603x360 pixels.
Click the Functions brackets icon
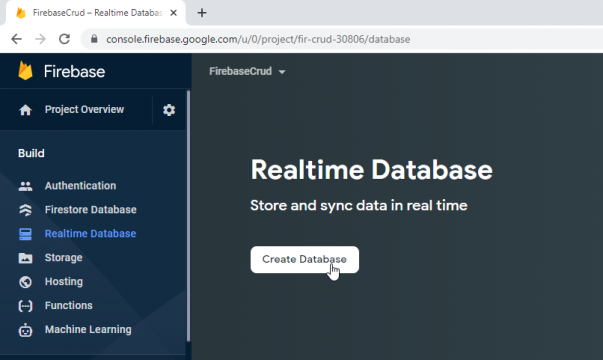(25, 306)
